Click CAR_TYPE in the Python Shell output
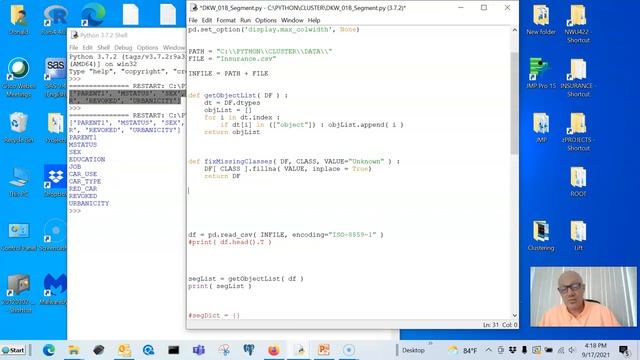The width and height of the screenshot is (640, 360). (85, 181)
